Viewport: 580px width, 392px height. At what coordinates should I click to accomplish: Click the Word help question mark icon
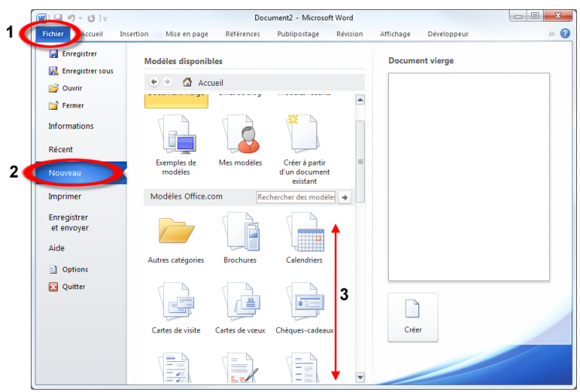pyautogui.click(x=565, y=34)
